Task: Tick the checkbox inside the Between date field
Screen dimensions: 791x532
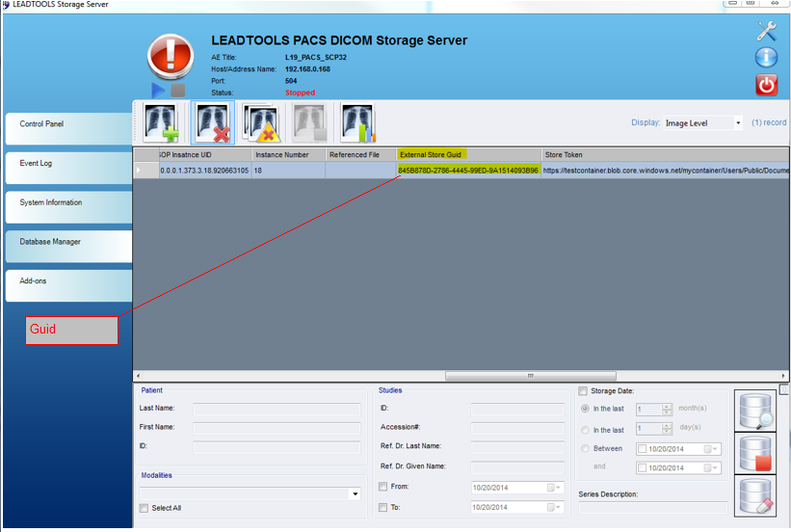Action: pos(643,449)
